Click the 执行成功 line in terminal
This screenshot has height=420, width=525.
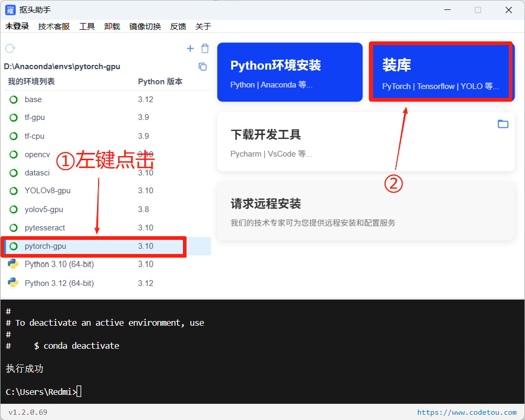point(25,369)
